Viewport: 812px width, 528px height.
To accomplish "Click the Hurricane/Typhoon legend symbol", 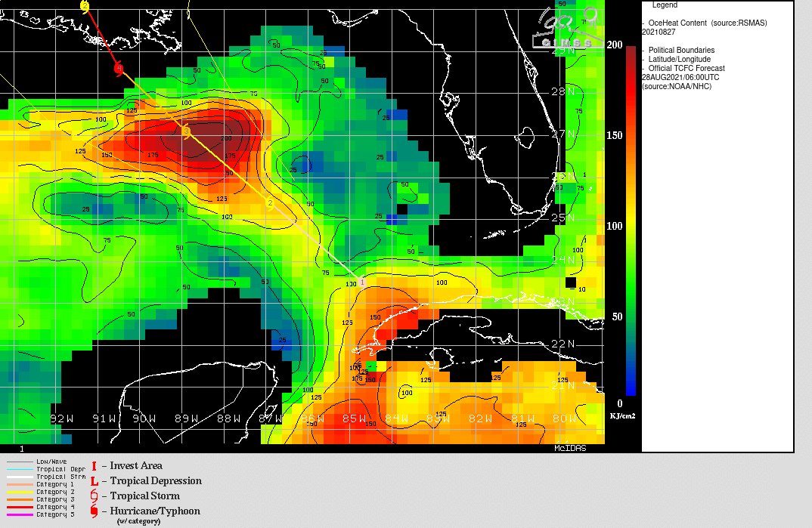I will [94, 511].
